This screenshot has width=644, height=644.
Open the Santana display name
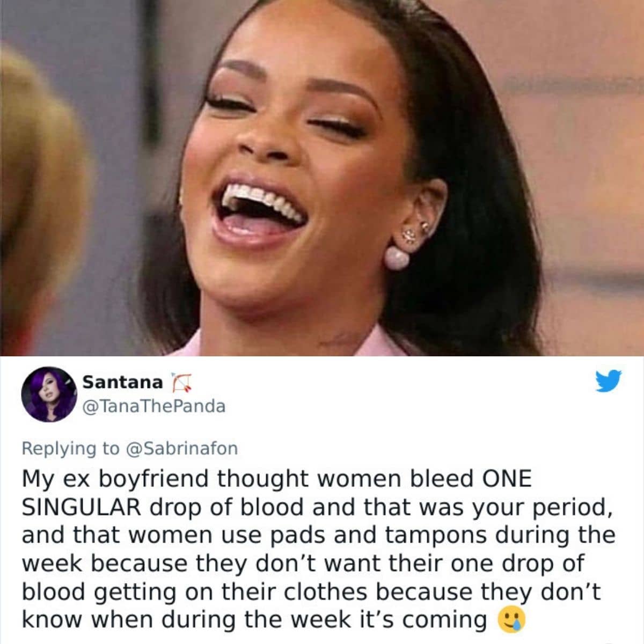click(x=122, y=382)
